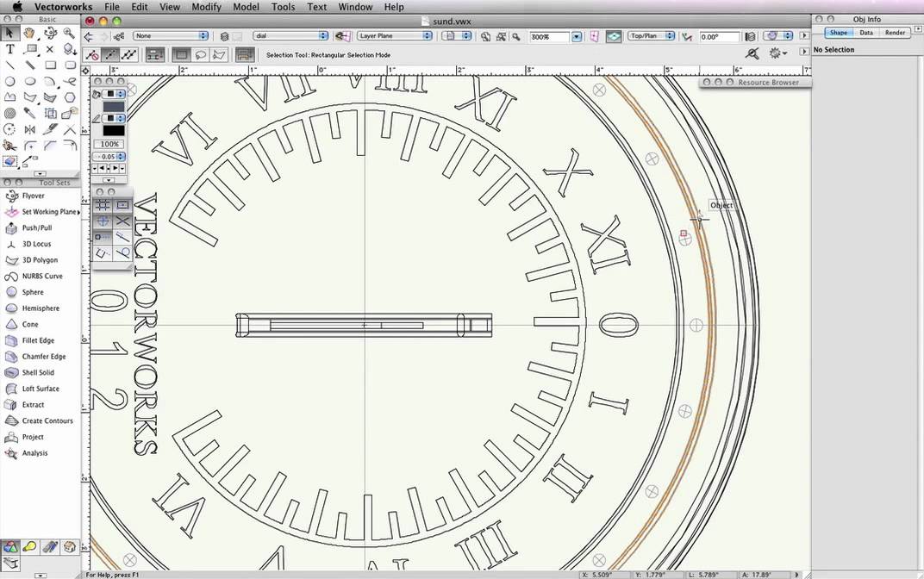Toggle Snap to Grid in snapping palette
Screen dimensions: 924x579
click(x=103, y=205)
